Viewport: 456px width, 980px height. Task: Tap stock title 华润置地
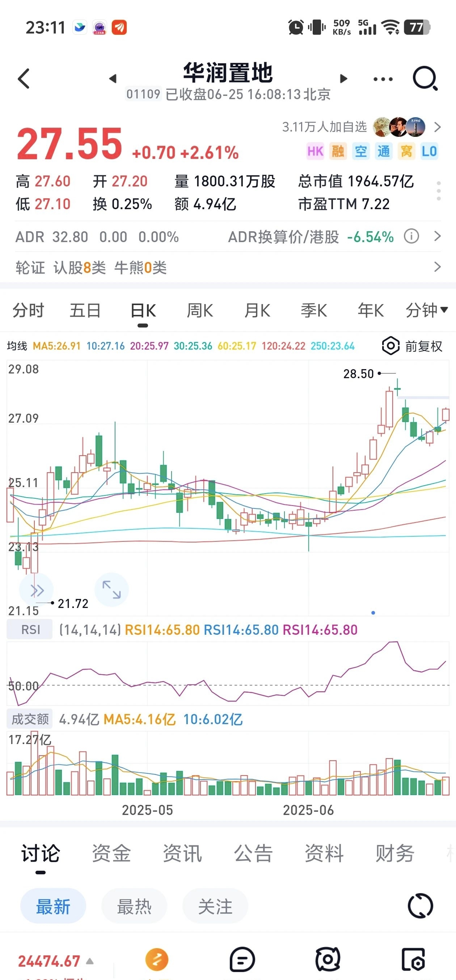pos(228,72)
